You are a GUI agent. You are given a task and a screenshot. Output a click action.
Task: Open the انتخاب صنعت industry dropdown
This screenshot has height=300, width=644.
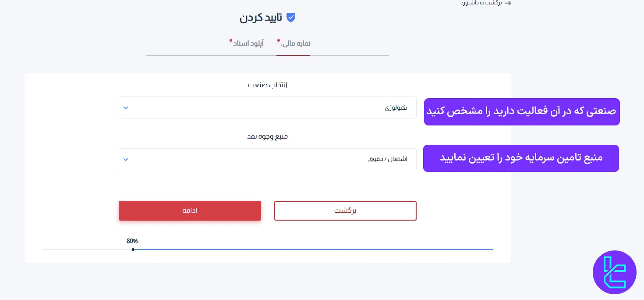coord(267,107)
